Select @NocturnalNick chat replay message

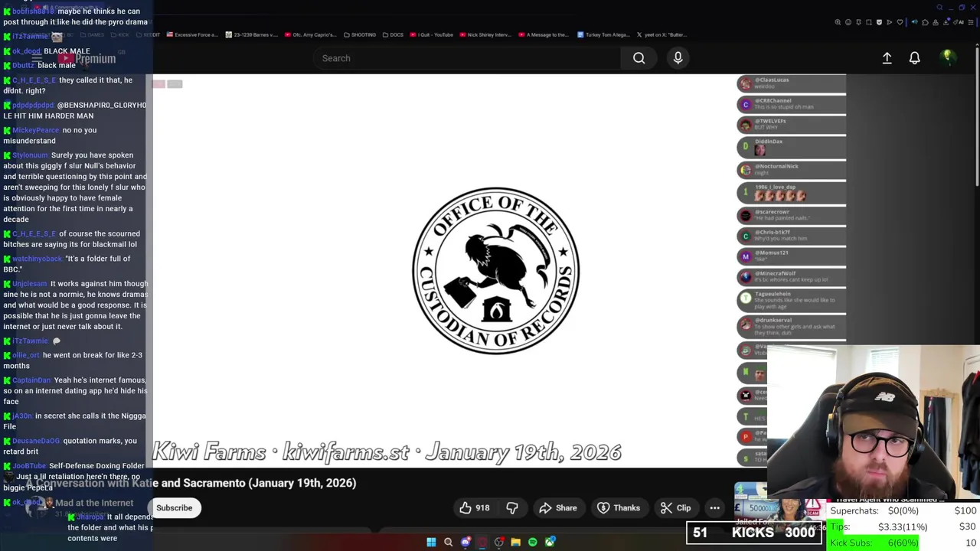(792, 170)
